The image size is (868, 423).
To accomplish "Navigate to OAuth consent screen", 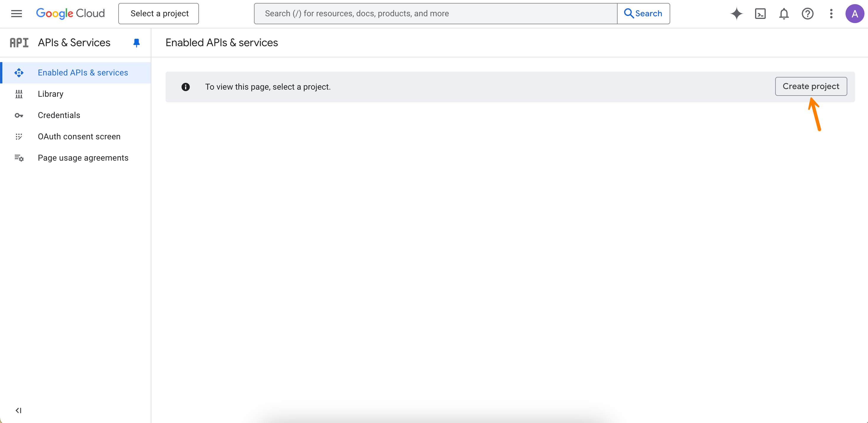I will pyautogui.click(x=79, y=136).
